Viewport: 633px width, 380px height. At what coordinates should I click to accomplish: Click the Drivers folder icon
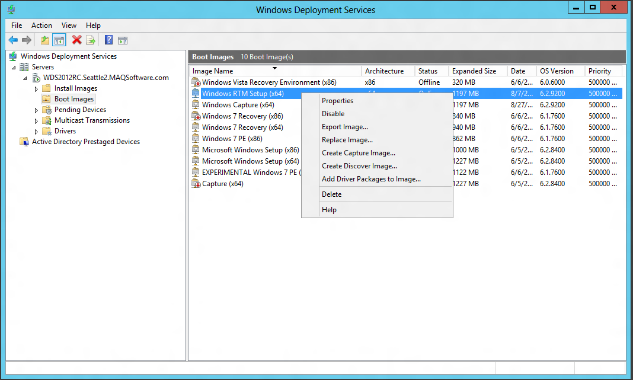point(47,131)
